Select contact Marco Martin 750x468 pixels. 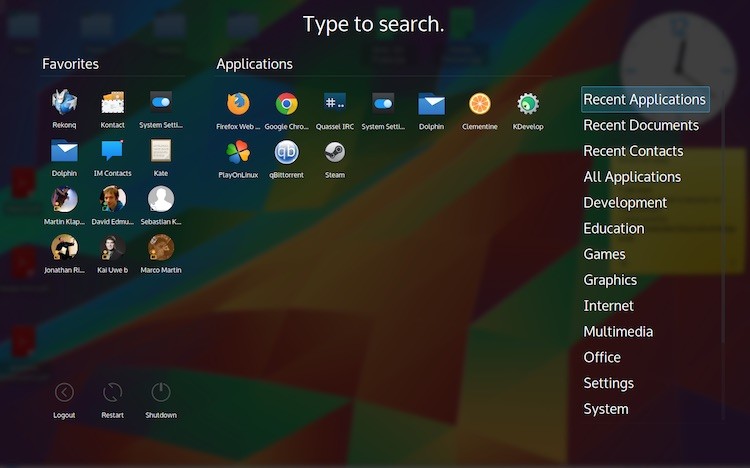161,254
